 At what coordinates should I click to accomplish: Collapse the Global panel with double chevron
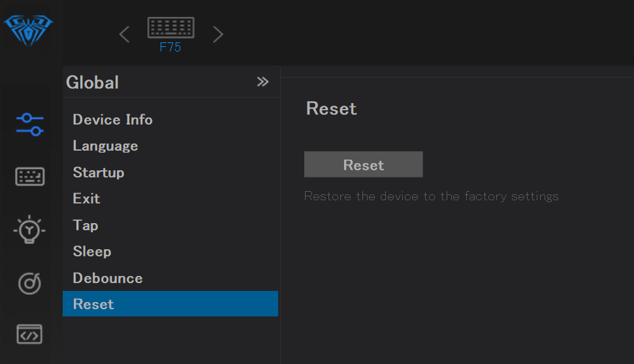click(x=262, y=82)
